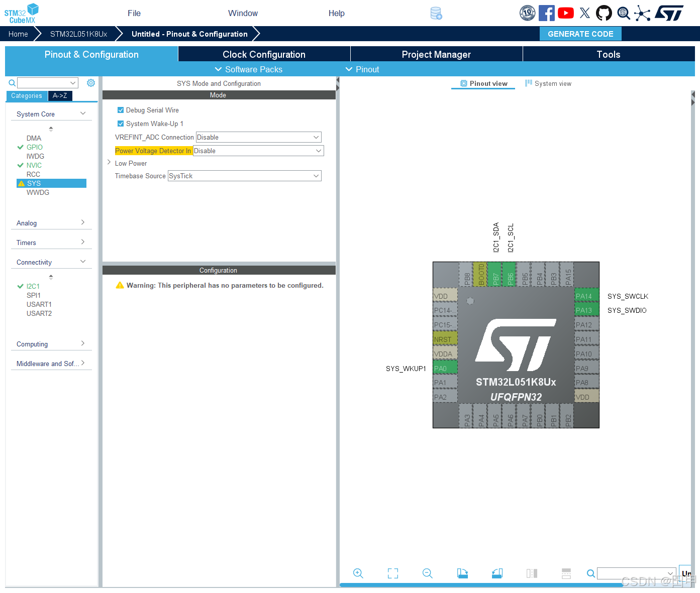The image size is (700, 593).
Task: Switch to Project Manager tab
Action: (x=436, y=54)
